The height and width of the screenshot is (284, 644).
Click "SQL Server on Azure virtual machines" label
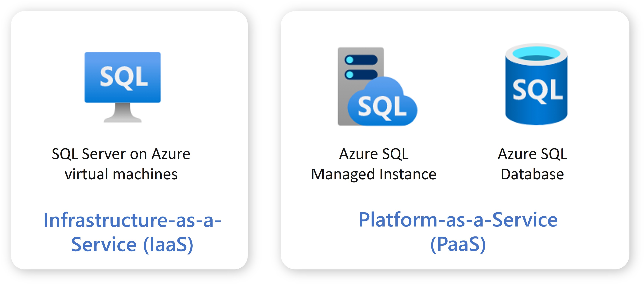121,164
